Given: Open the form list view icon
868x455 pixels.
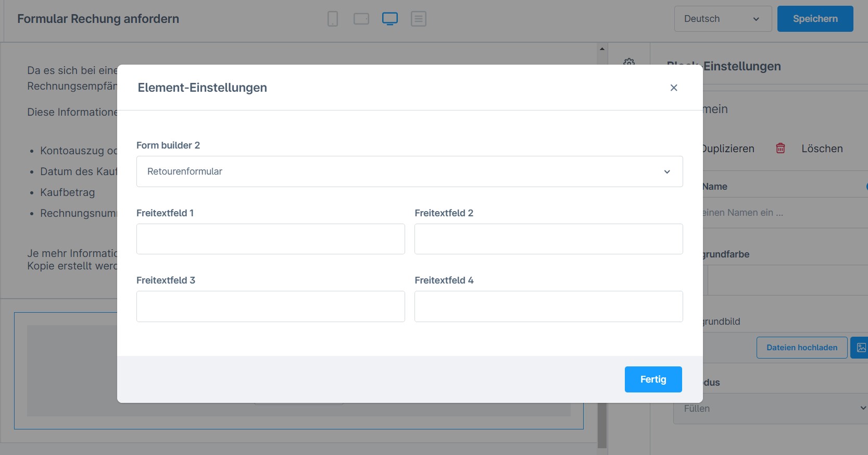Looking at the screenshot, I should [419, 19].
